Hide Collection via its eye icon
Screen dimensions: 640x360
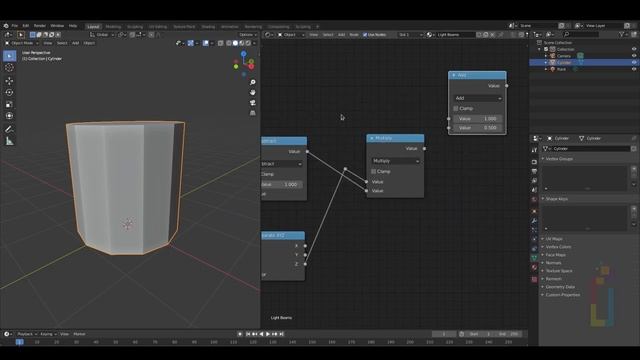coord(634,49)
